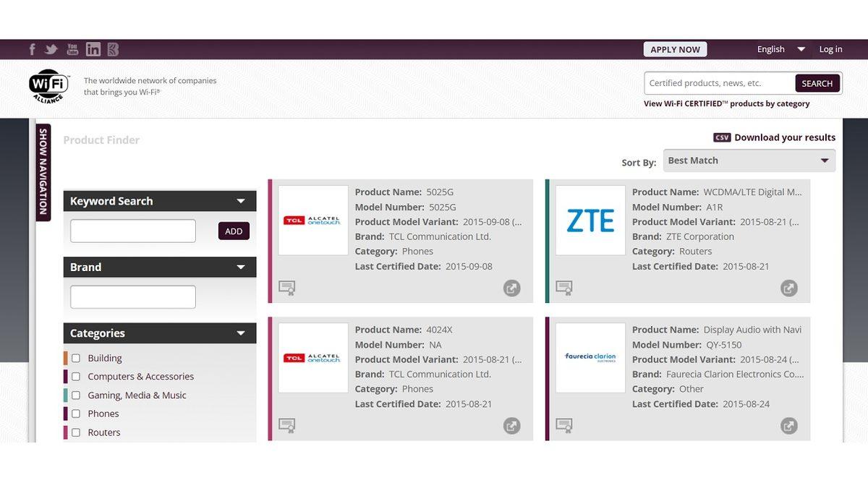Open certificate icon for Display Audio product
The image size is (868, 488).
click(564, 425)
